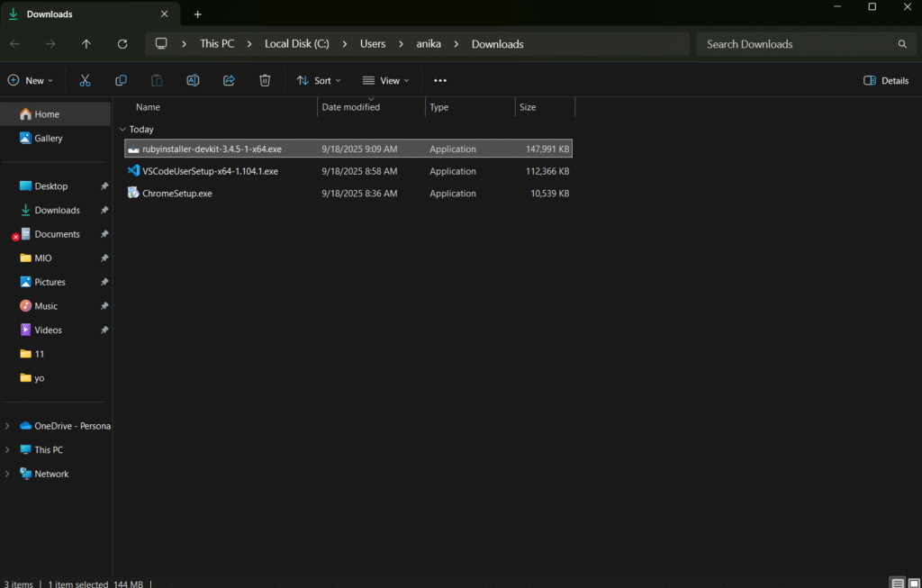Viewport: 922px width, 588px height.
Task: Expand This PC in navigation pane
Action: 8,450
